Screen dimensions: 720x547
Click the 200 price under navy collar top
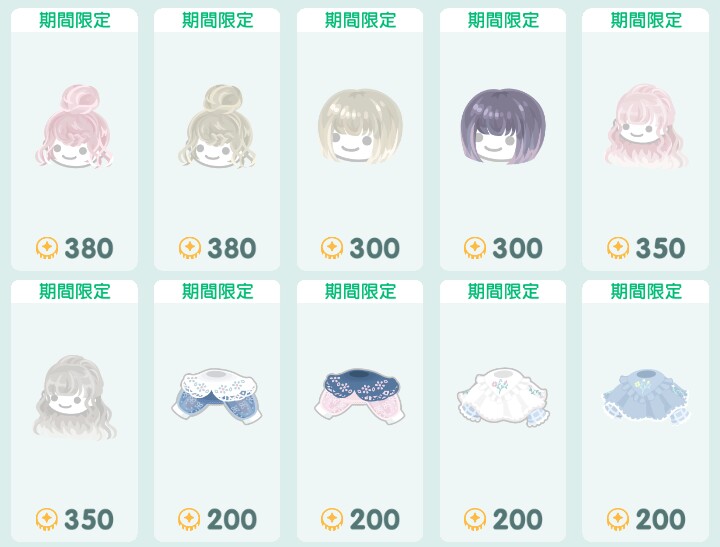point(375,520)
